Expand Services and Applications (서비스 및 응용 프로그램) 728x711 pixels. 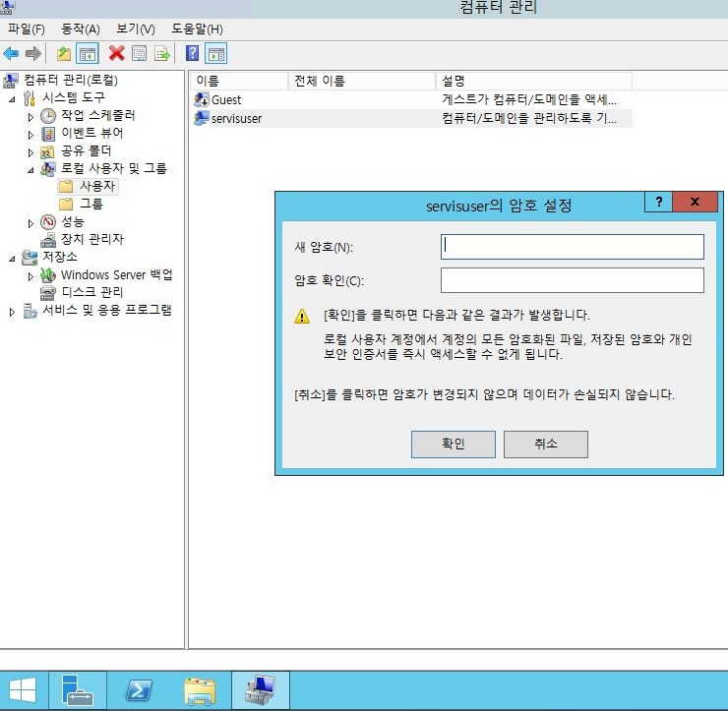point(12,311)
